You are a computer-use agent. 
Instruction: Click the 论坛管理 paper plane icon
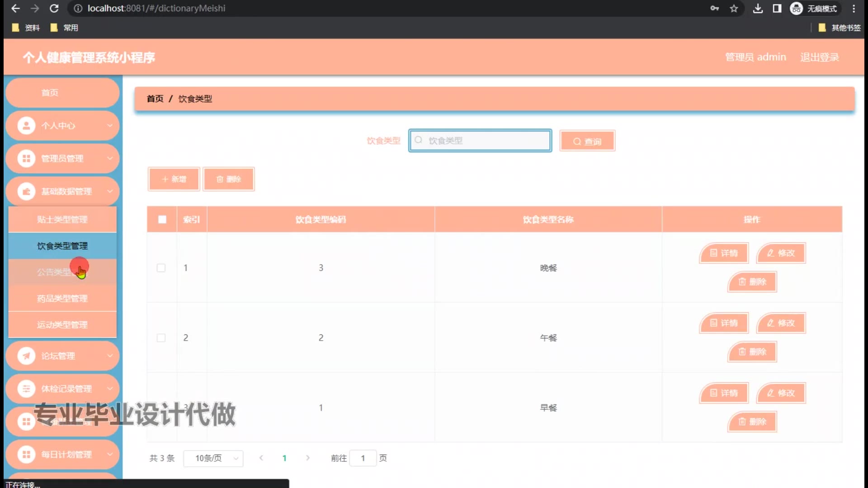click(x=26, y=356)
